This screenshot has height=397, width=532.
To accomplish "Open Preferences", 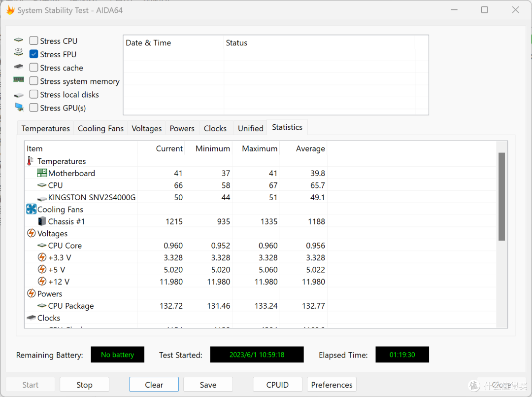I will [332, 385].
